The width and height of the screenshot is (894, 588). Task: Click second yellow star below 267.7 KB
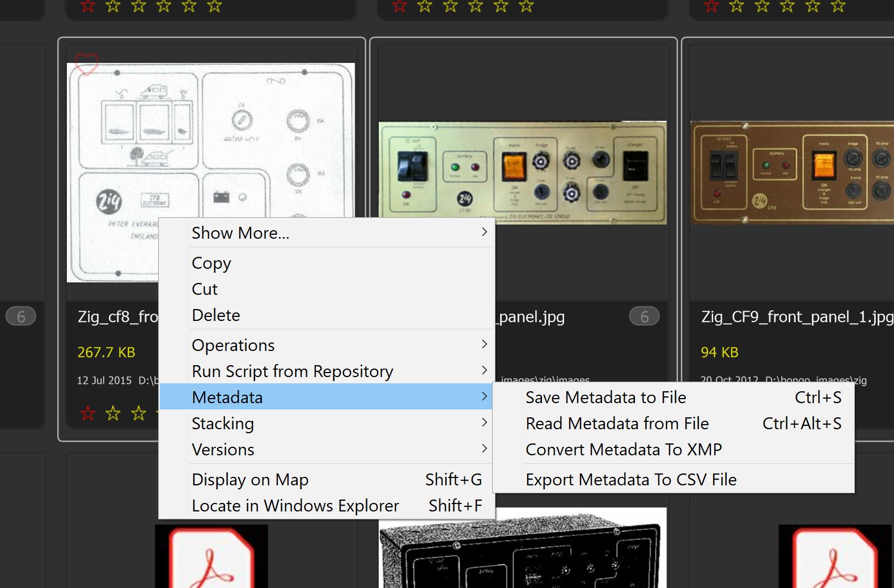pos(138,413)
